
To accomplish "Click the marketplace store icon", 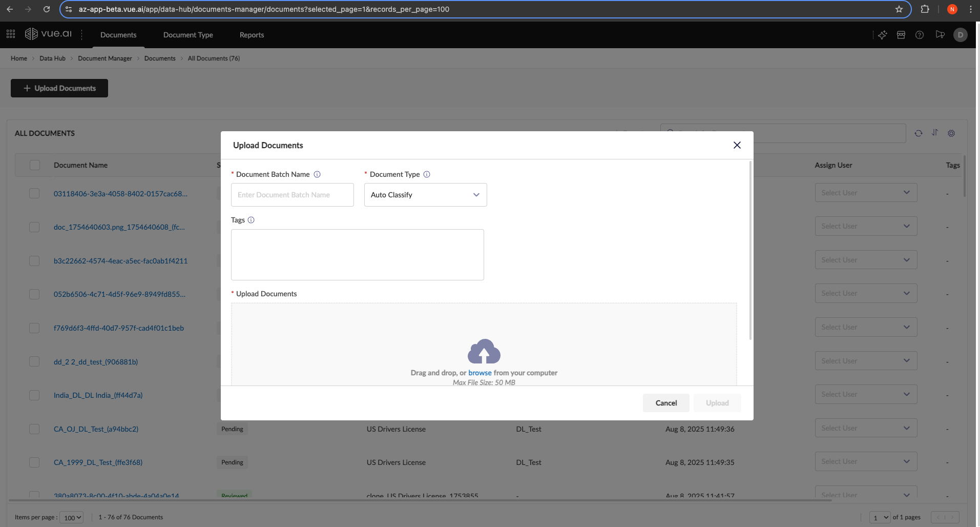I will (x=901, y=35).
